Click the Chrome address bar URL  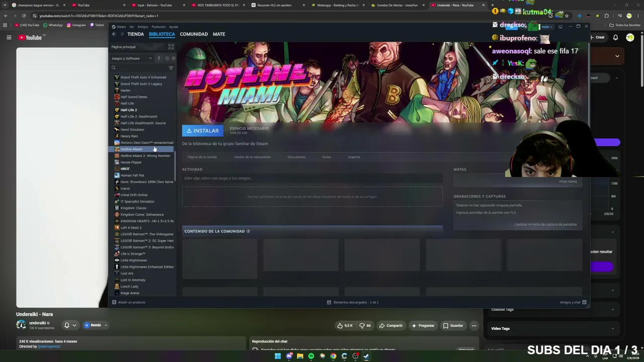[99, 16]
